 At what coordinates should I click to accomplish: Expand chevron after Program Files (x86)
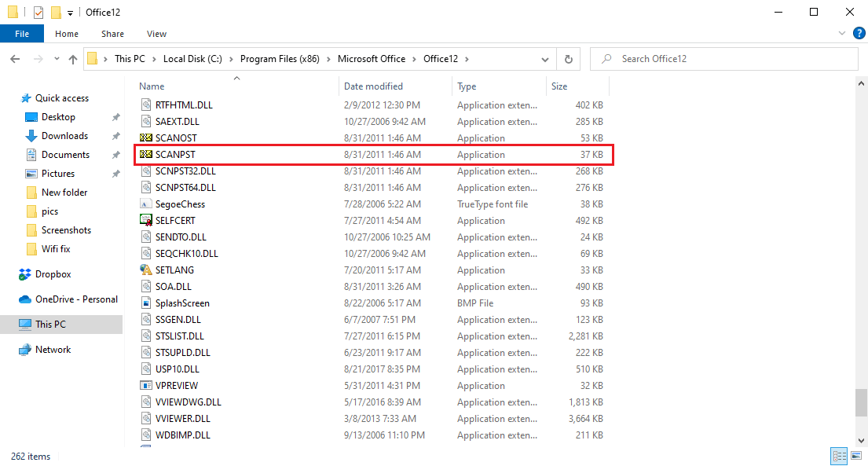coord(328,59)
